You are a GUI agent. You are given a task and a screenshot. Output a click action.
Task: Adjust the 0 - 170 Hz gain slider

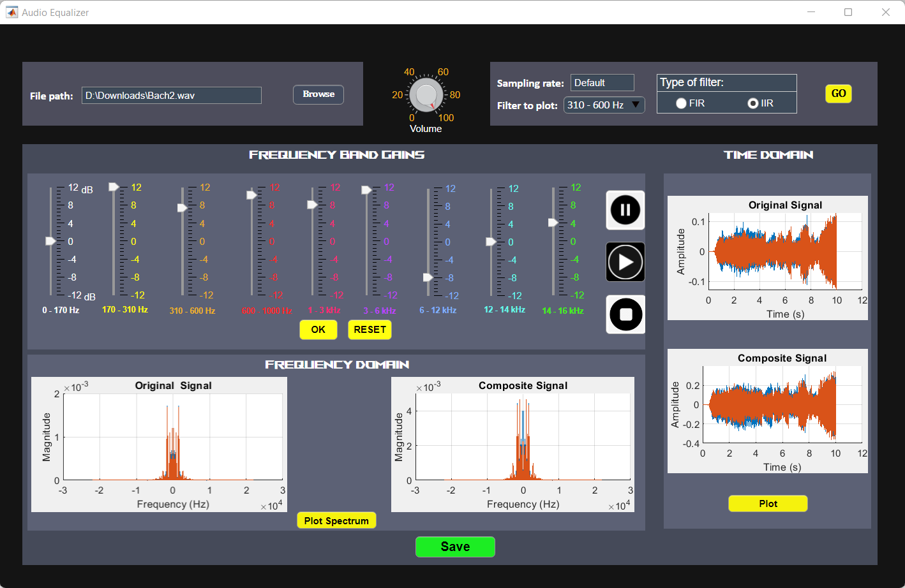coord(50,241)
